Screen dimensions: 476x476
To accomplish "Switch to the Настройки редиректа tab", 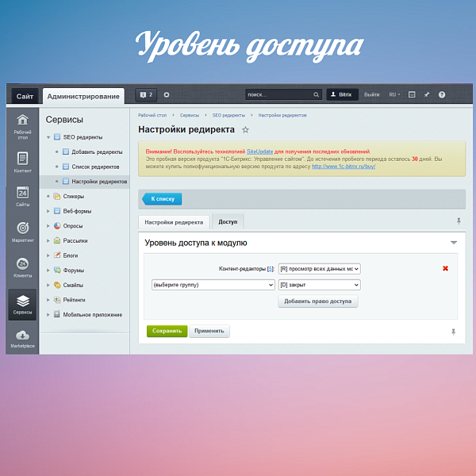I will [174, 222].
